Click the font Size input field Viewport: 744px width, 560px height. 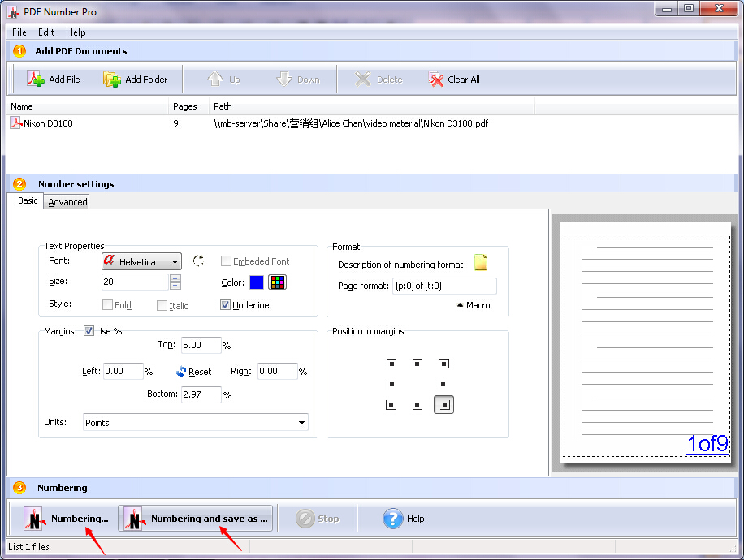(135, 282)
